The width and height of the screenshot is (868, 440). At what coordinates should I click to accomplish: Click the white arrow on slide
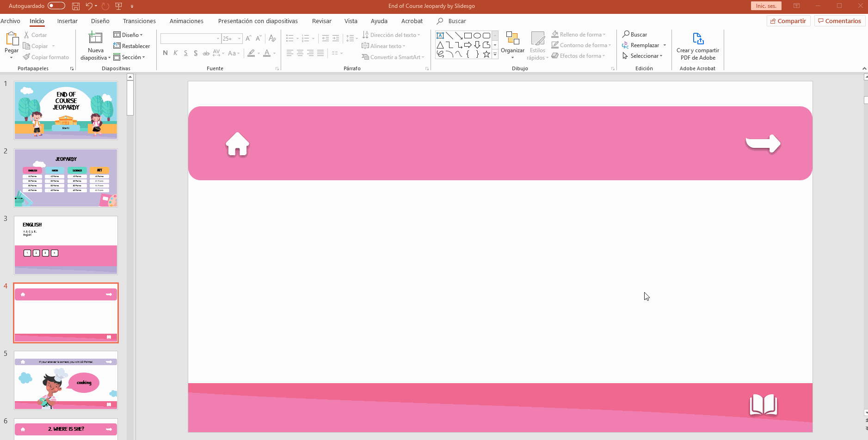click(763, 143)
